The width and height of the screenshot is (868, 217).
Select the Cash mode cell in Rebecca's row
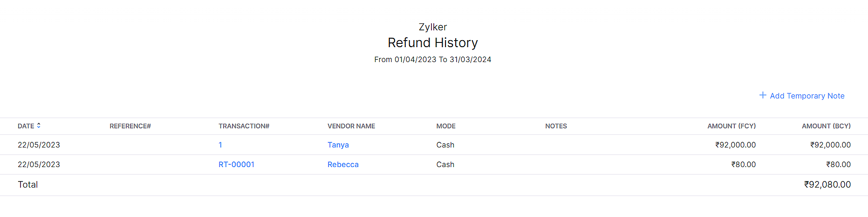(x=445, y=164)
